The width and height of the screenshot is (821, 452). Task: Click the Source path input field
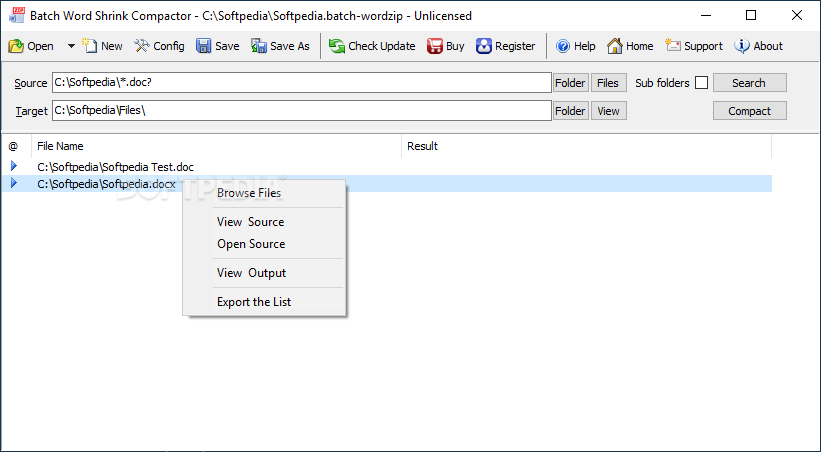tap(302, 83)
